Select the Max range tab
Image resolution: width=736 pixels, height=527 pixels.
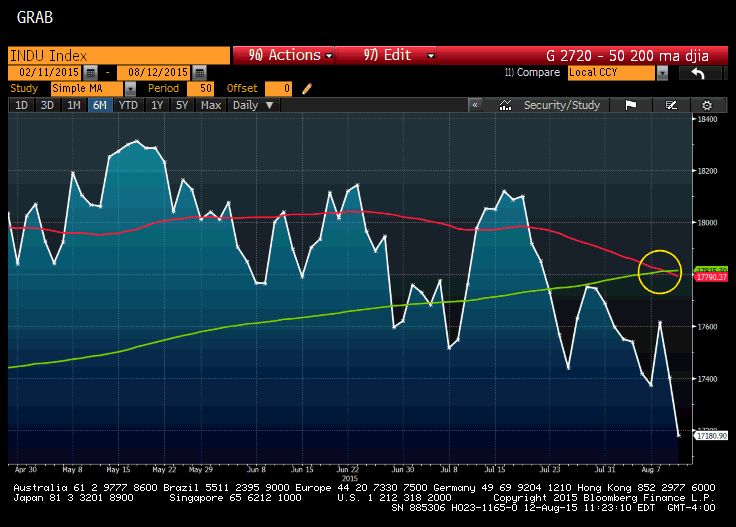(x=211, y=105)
